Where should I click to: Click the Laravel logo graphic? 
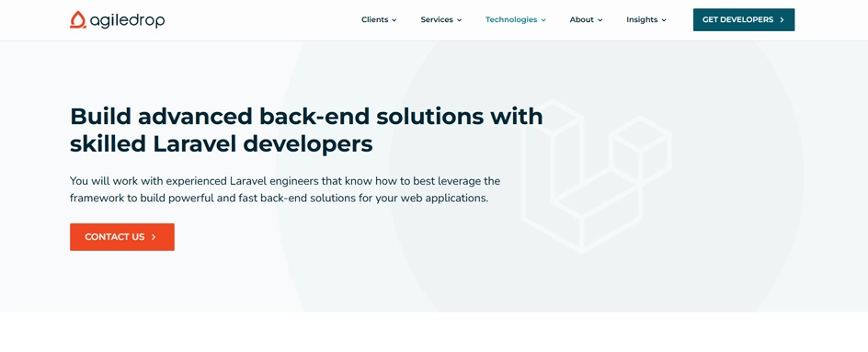coord(596,176)
